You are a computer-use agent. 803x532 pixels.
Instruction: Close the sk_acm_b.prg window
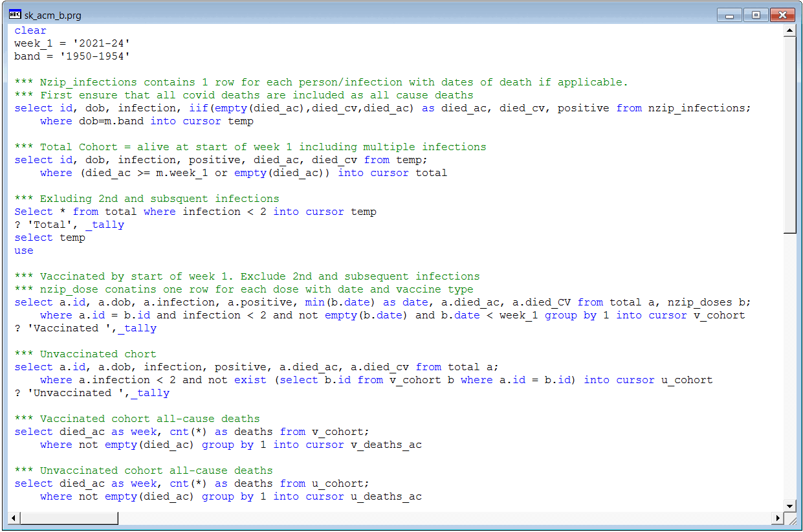[782, 15]
